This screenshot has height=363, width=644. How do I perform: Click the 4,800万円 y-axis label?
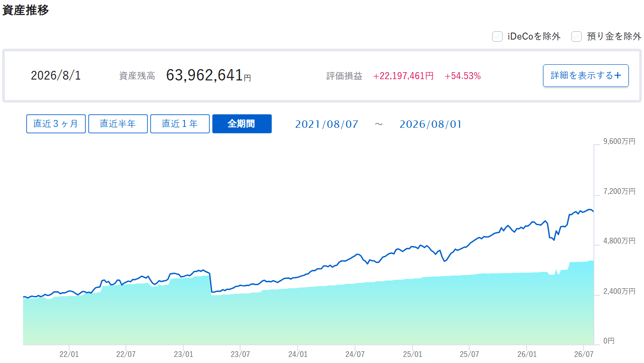point(619,241)
